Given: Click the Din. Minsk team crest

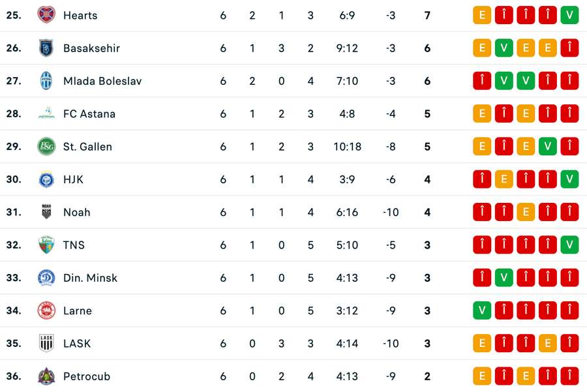Looking at the screenshot, I should [46, 278].
